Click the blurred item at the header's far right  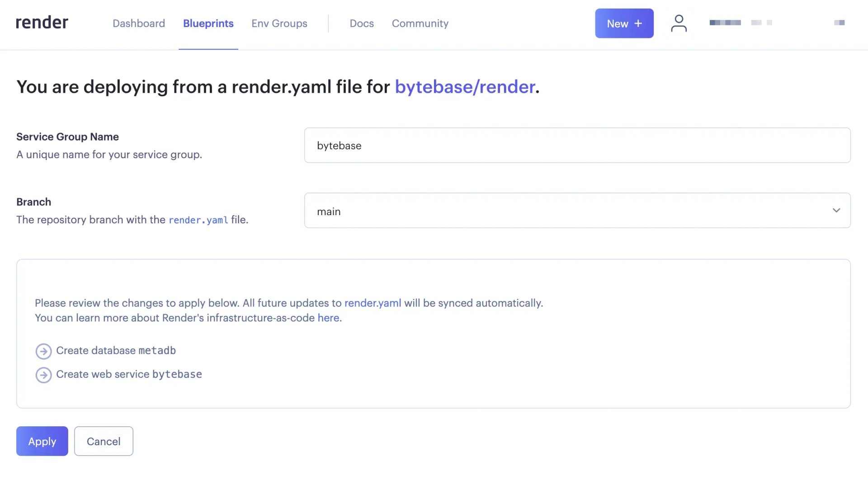[839, 23]
